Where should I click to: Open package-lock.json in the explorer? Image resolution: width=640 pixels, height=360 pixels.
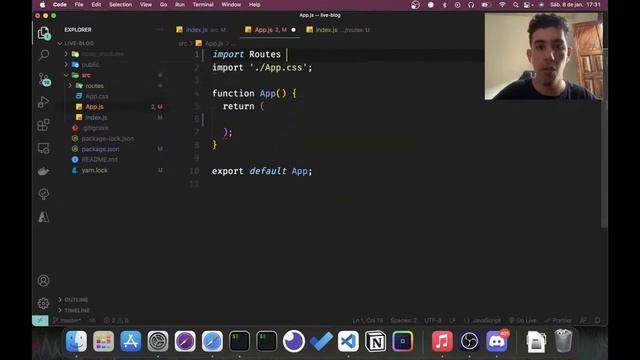coord(108,139)
